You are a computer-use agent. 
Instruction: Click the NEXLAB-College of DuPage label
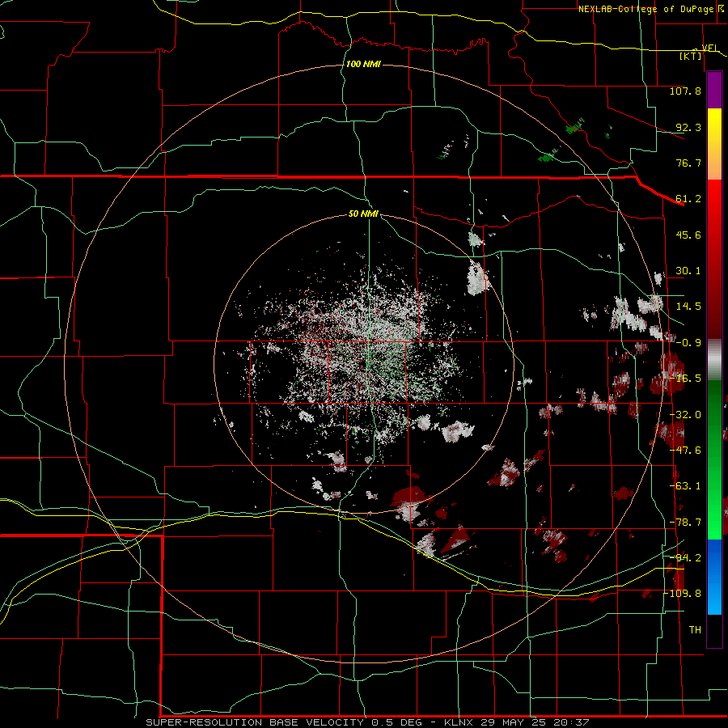648,9
